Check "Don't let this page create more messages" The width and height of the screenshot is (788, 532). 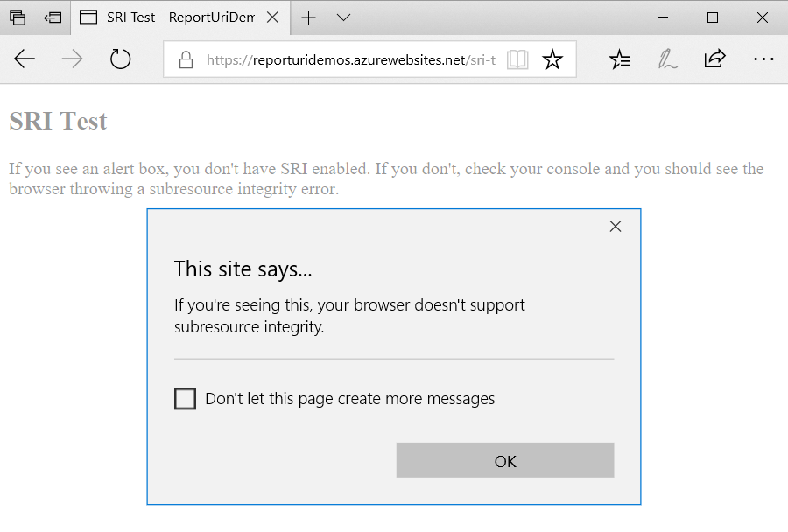point(185,398)
